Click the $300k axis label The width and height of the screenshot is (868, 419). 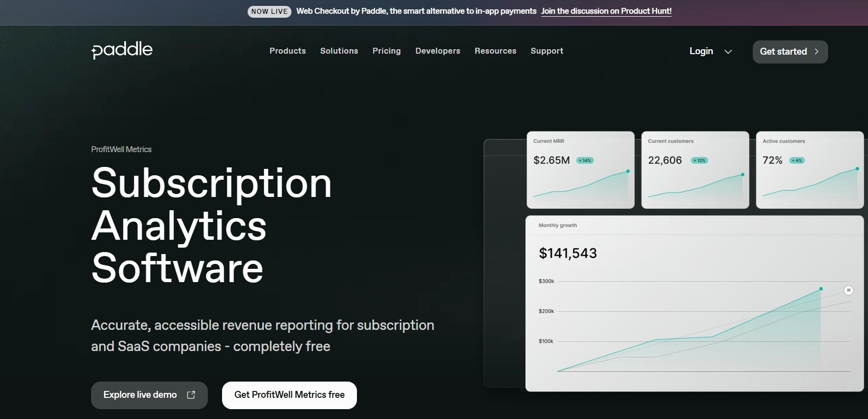pyautogui.click(x=546, y=281)
